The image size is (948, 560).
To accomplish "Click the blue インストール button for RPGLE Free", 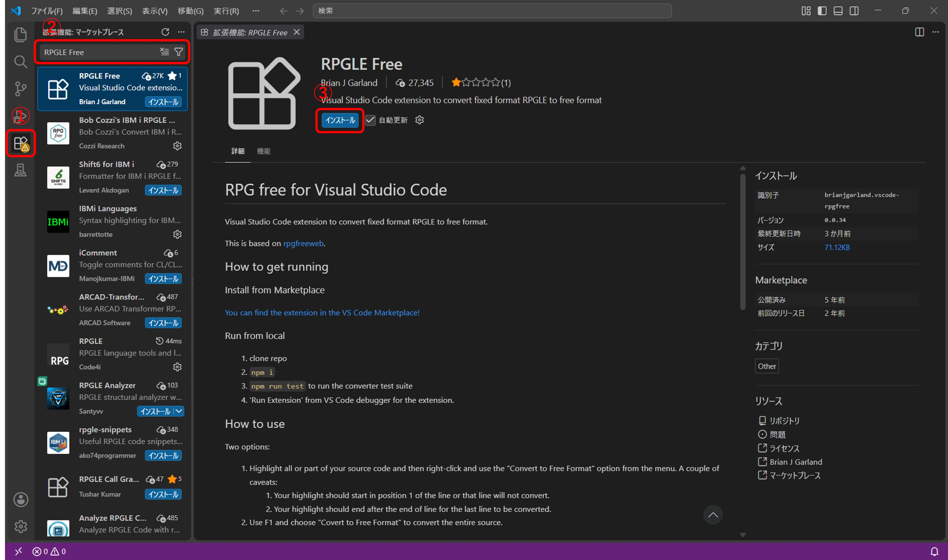I will [340, 120].
